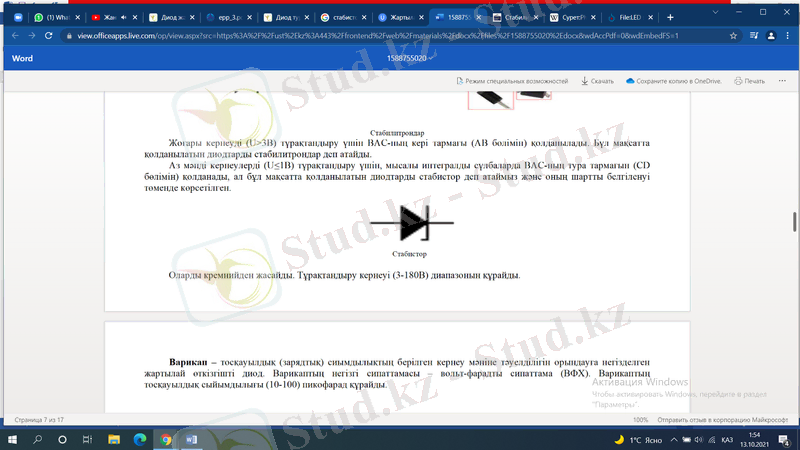Viewport: 800px width, 450px height.
Task: Bookmark this page with the star icon
Action: (x=733, y=36)
